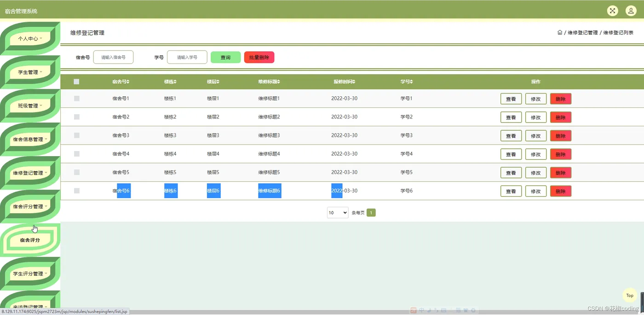Select the 学号4 table cell
Viewport: 644px width, 315px height.
point(406,154)
